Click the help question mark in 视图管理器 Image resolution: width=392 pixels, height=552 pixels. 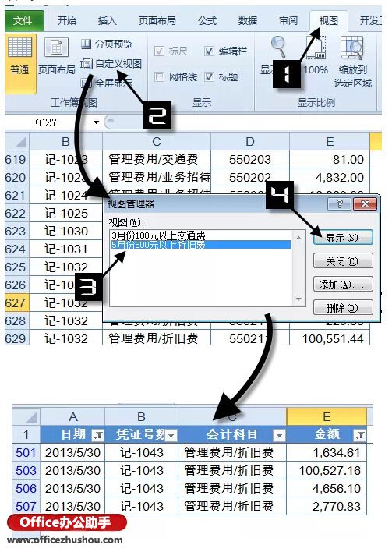tap(339, 203)
